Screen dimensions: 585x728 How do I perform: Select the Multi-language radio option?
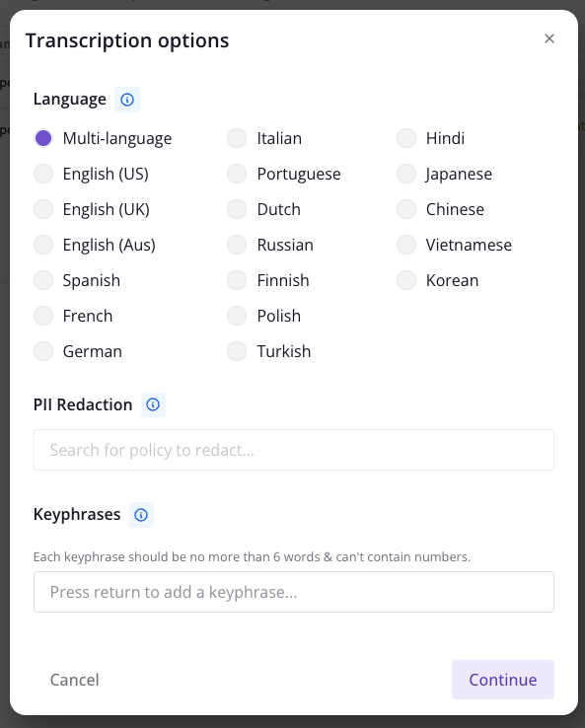click(43, 138)
